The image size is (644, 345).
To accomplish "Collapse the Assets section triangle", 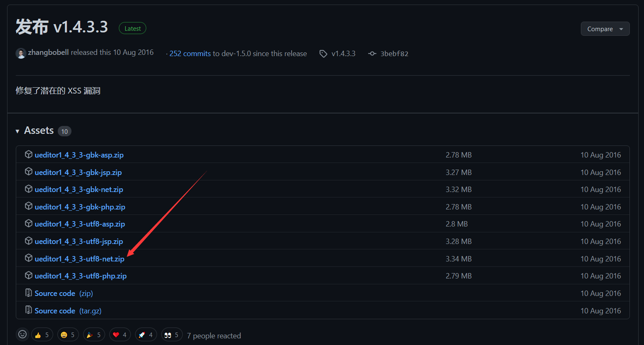I will point(17,131).
